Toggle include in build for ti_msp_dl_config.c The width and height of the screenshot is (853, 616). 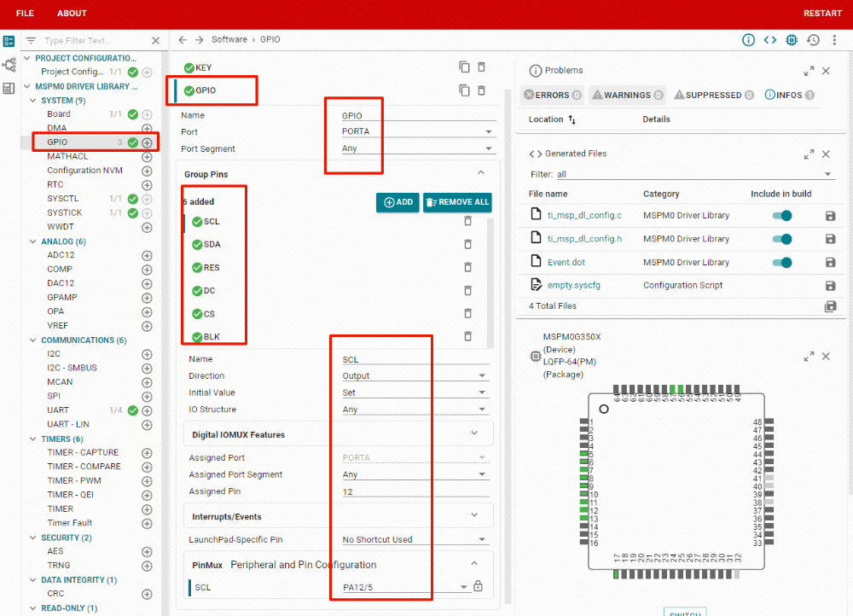[x=782, y=216]
